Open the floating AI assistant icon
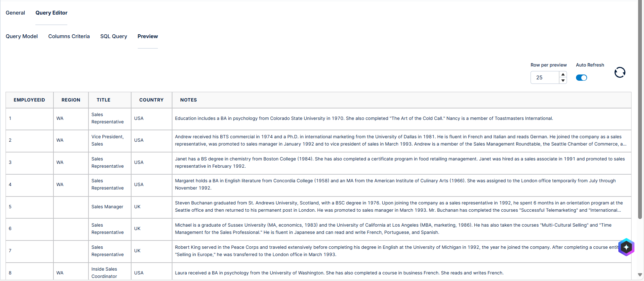Viewport: 644px width, 281px height. 626,247
